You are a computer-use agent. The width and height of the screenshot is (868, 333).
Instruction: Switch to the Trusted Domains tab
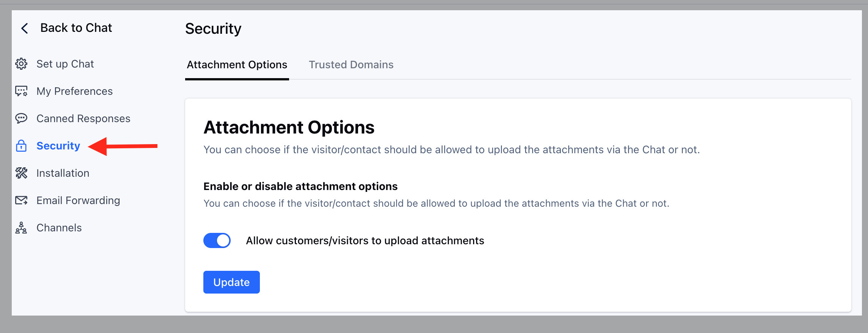click(351, 65)
